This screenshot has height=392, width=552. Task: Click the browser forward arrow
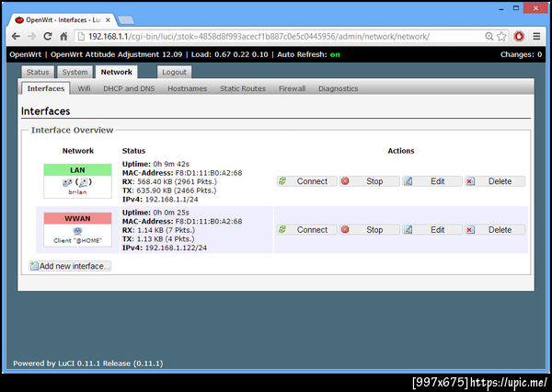pos(31,36)
